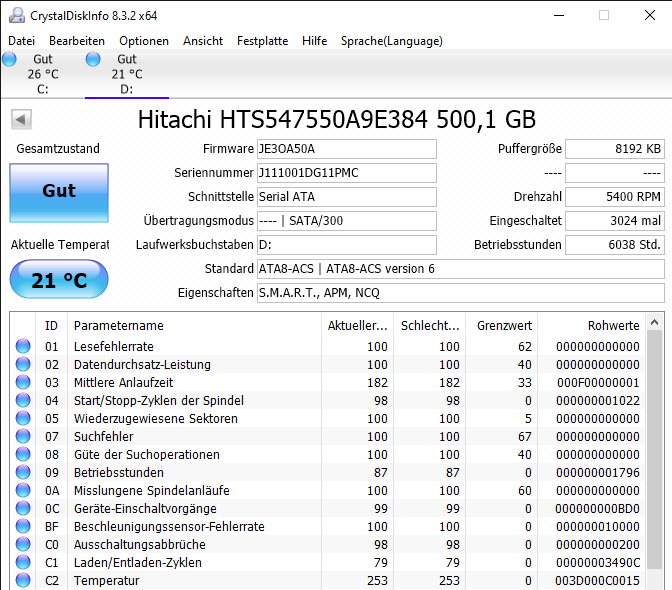Select the Suchfehler parameter name

click(103, 437)
